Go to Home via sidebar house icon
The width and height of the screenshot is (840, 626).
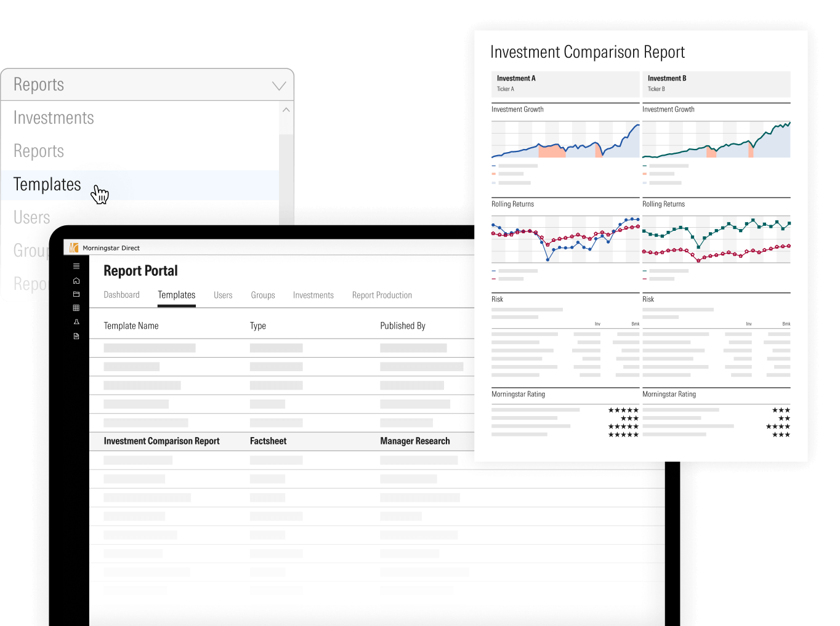click(76, 281)
